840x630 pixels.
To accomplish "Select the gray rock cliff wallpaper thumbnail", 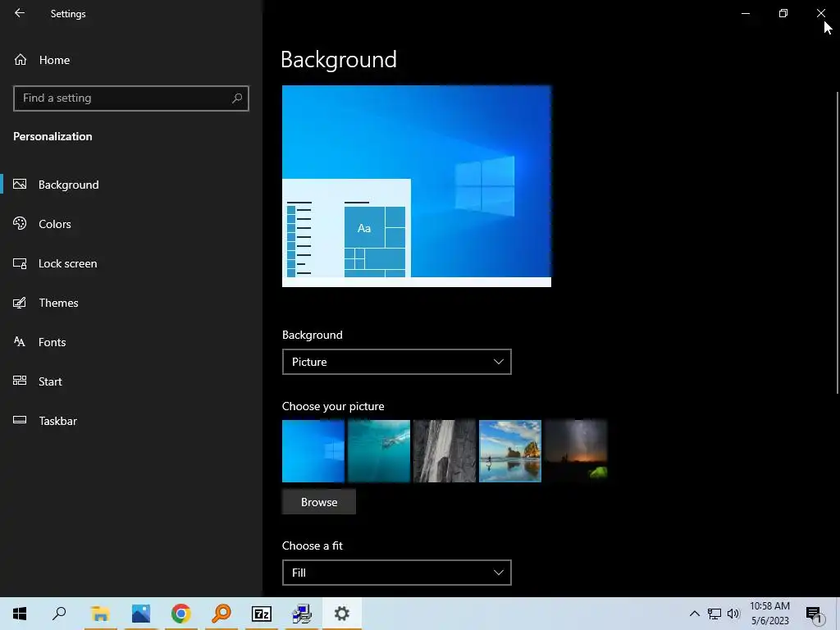I will point(445,451).
